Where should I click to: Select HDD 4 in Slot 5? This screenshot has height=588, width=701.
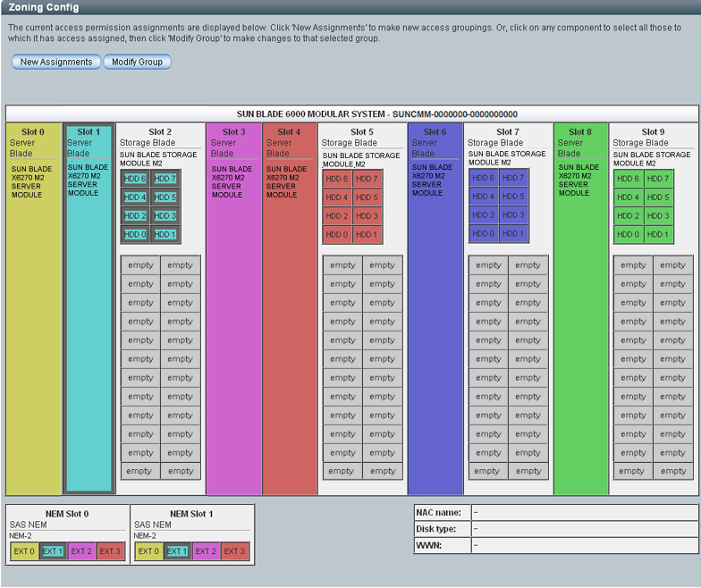[336, 197]
